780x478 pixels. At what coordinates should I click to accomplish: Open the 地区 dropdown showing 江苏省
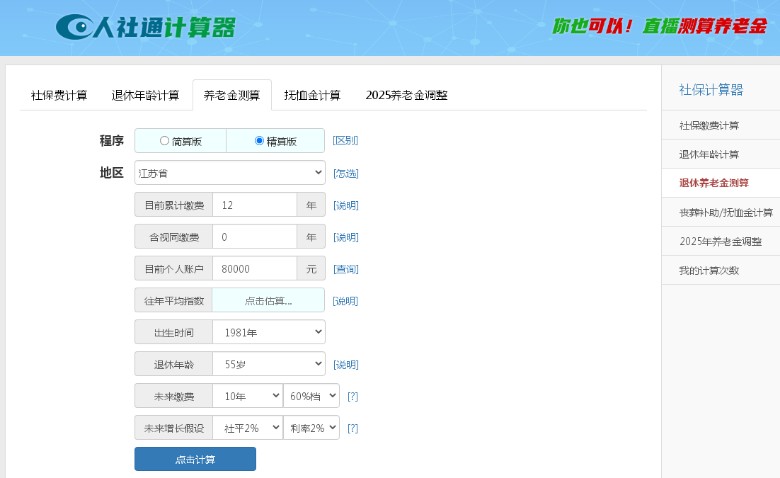pos(229,173)
